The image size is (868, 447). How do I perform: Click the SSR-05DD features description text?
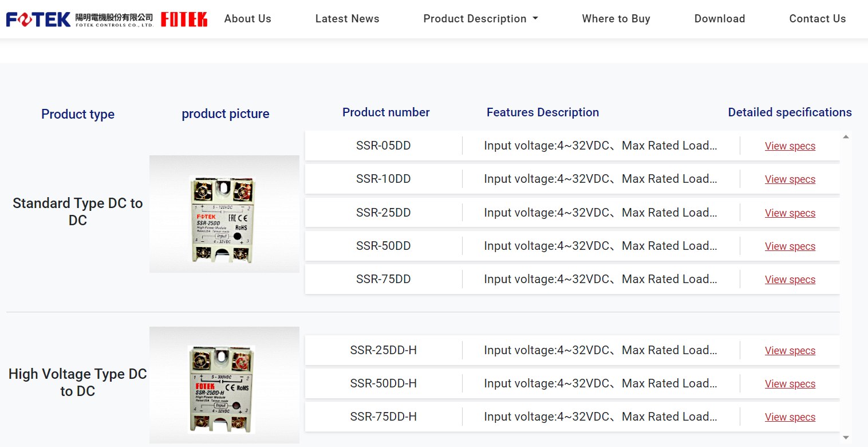pyautogui.click(x=601, y=146)
